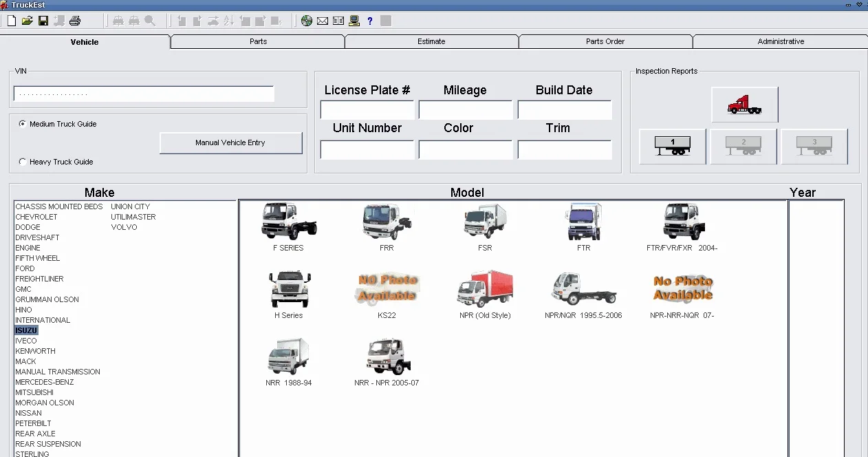The height and width of the screenshot is (457, 868).
Task: Open TruckEst help
Action: pyautogui.click(x=369, y=20)
